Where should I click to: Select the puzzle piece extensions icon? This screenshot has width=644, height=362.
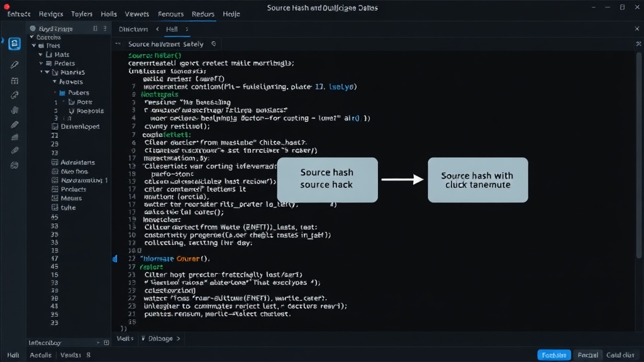[14, 109]
